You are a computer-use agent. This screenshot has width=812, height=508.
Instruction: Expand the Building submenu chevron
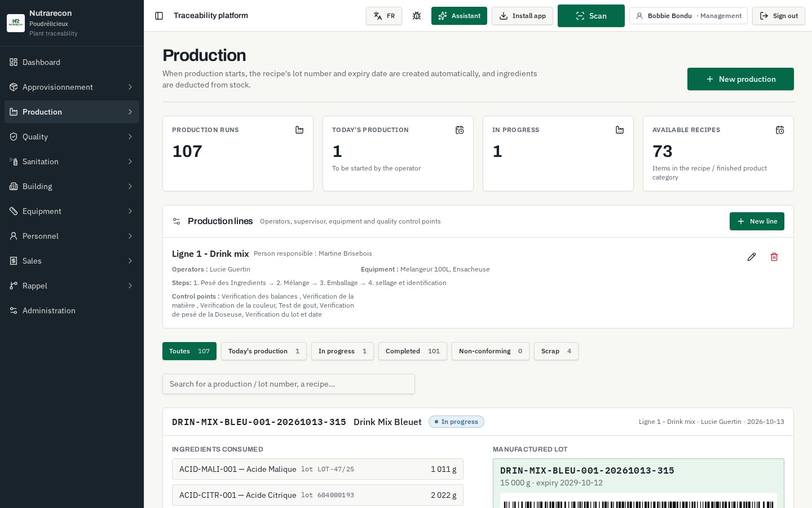pyautogui.click(x=130, y=186)
